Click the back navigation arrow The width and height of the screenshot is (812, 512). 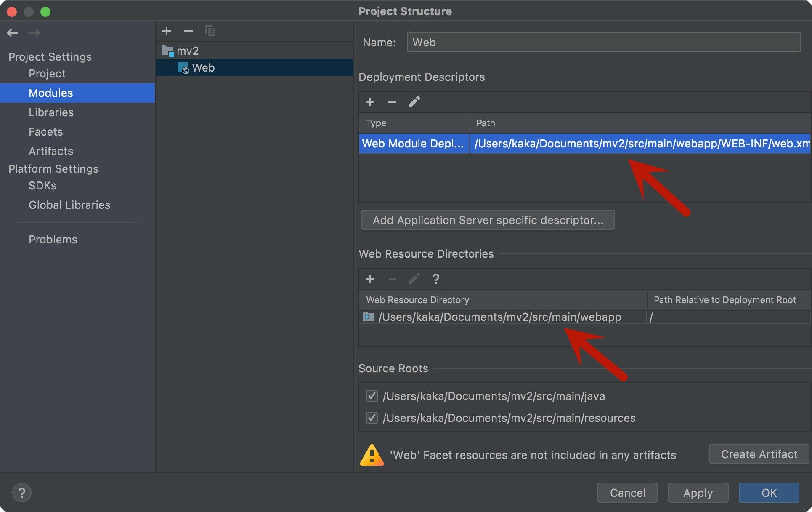pyautogui.click(x=13, y=32)
